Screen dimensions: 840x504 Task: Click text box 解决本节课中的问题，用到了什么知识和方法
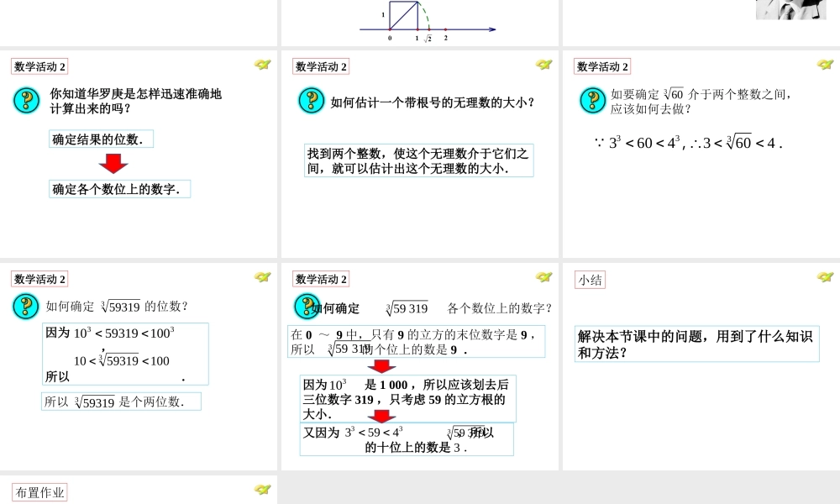(x=697, y=344)
